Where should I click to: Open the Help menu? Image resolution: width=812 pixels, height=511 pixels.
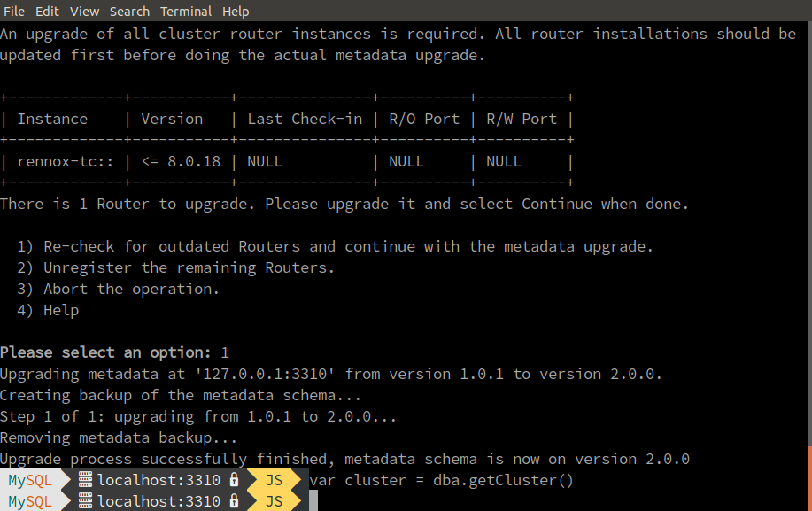[236, 11]
